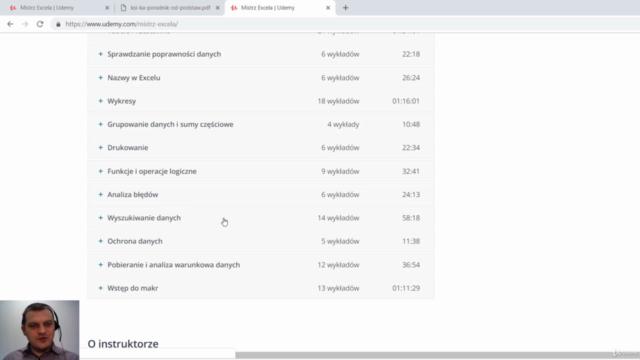The height and width of the screenshot is (360, 640).
Task: Click the 13 wykładów lecture count
Action: (x=338, y=288)
